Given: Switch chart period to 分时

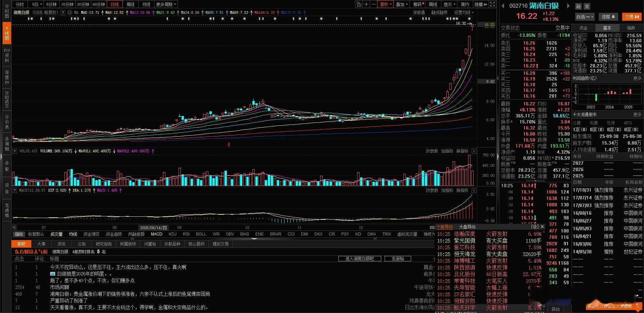Looking at the screenshot, I should (x=20, y=4).
